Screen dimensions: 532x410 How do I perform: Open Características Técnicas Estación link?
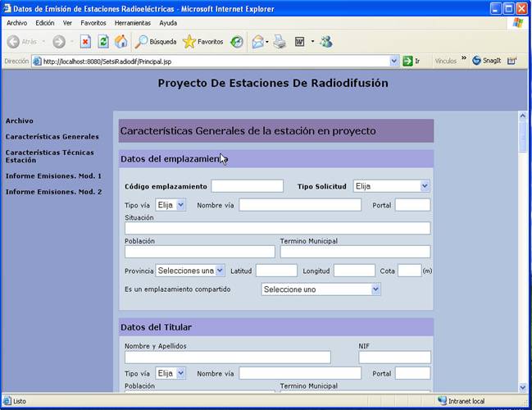pyautogui.click(x=49, y=156)
